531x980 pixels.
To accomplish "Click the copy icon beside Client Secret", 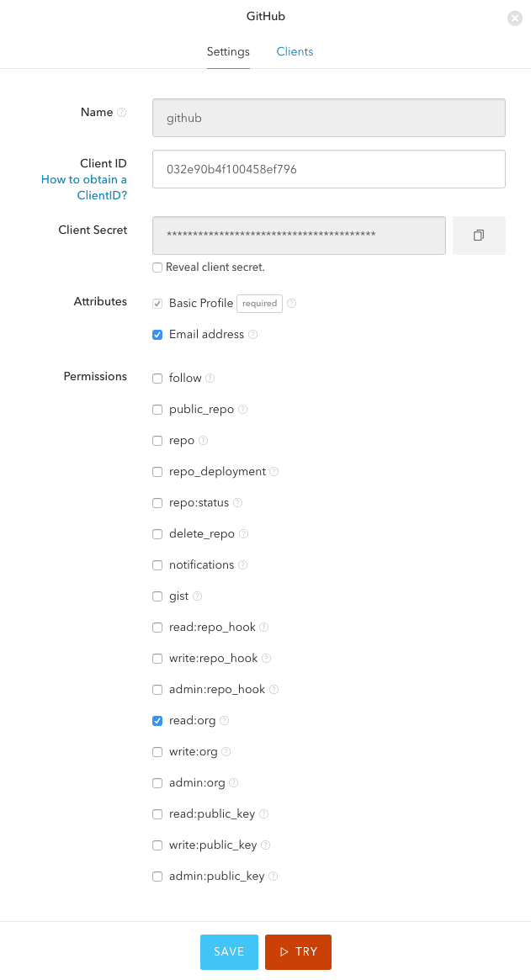I will (x=478, y=236).
